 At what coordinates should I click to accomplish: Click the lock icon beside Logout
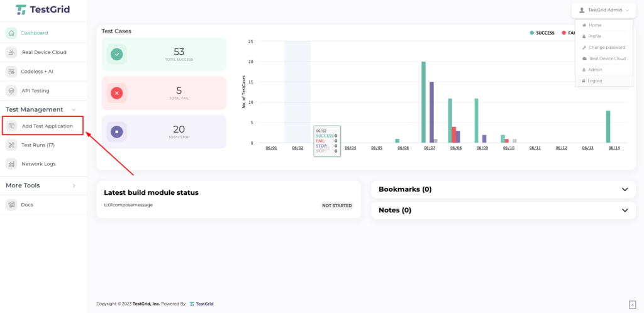[x=583, y=81]
